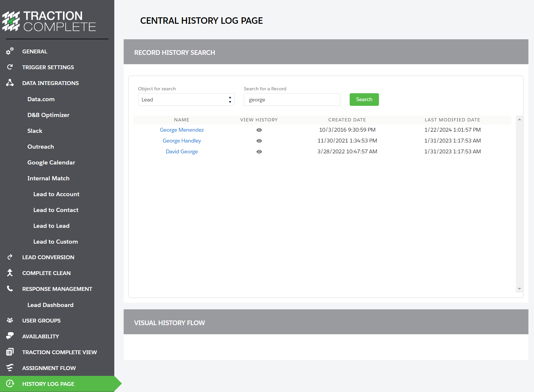
Task: Click the dropdown's upper stepper arrow
Action: (x=230, y=97)
